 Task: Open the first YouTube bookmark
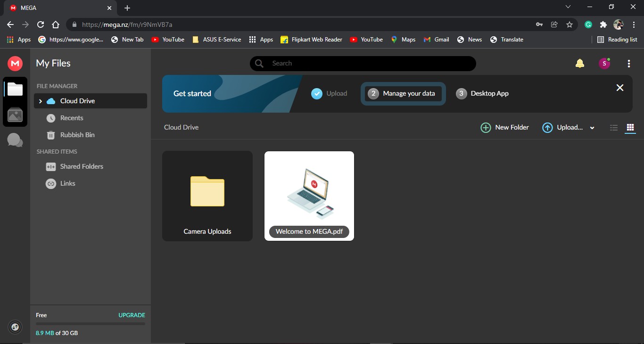[168, 40]
